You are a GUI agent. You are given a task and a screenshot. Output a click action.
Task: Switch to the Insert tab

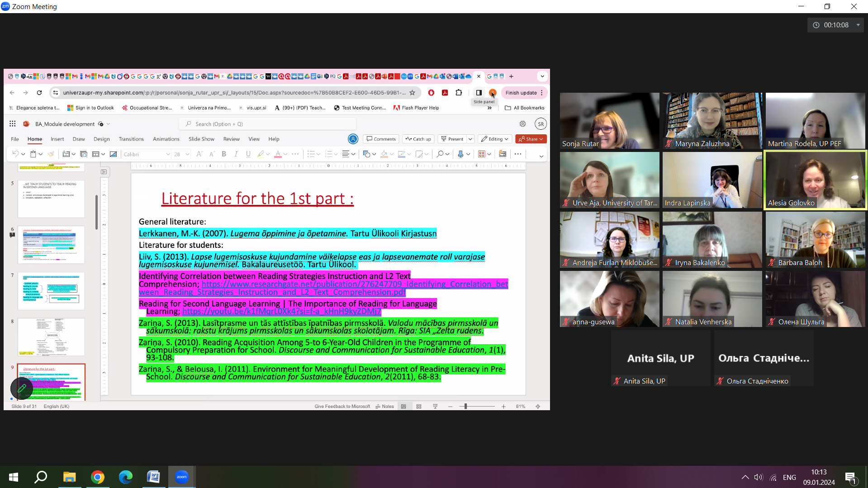tap(57, 139)
